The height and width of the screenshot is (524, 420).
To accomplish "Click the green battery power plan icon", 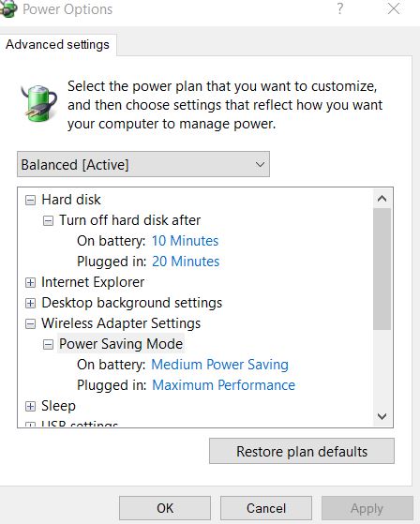I will click(38, 103).
